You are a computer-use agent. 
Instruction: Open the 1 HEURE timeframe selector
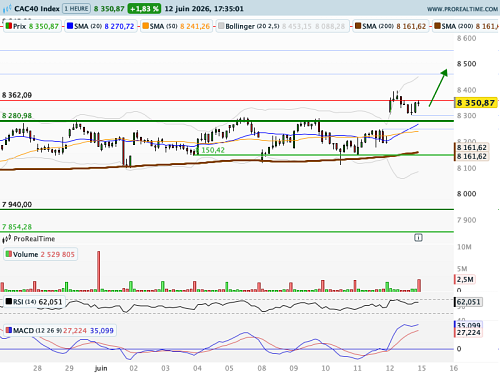tap(76, 9)
